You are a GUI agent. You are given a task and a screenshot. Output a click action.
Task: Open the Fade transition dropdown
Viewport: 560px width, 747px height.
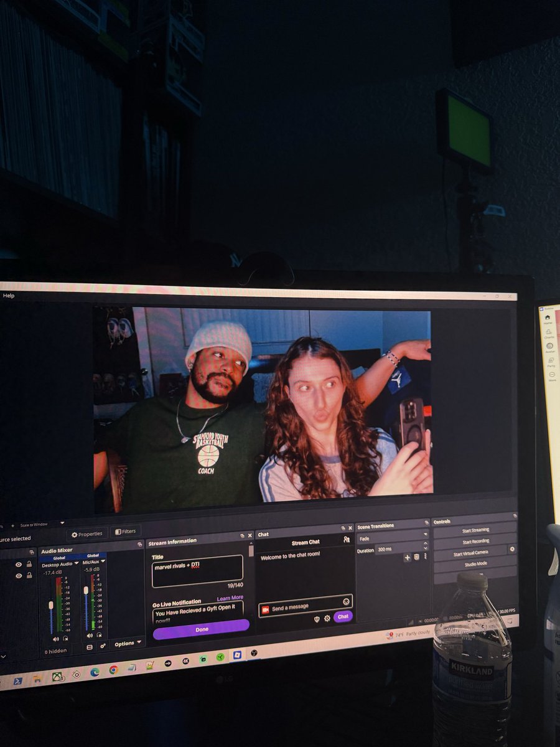coord(393,538)
